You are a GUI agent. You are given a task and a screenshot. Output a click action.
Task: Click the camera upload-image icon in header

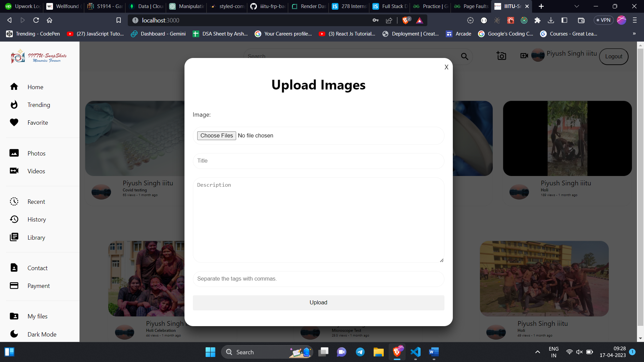501,56
